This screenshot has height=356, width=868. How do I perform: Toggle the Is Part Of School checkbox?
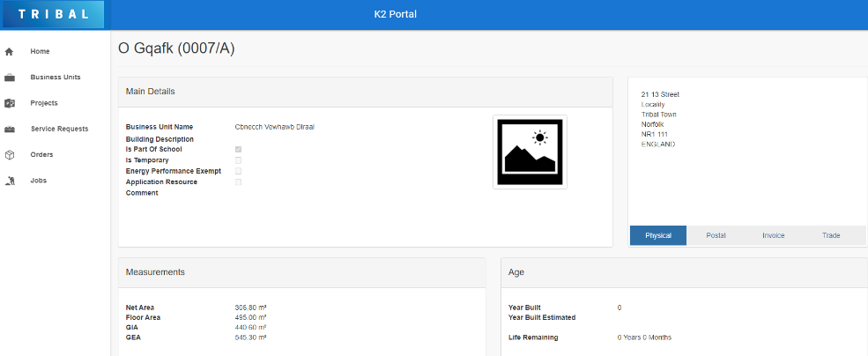pos(238,150)
